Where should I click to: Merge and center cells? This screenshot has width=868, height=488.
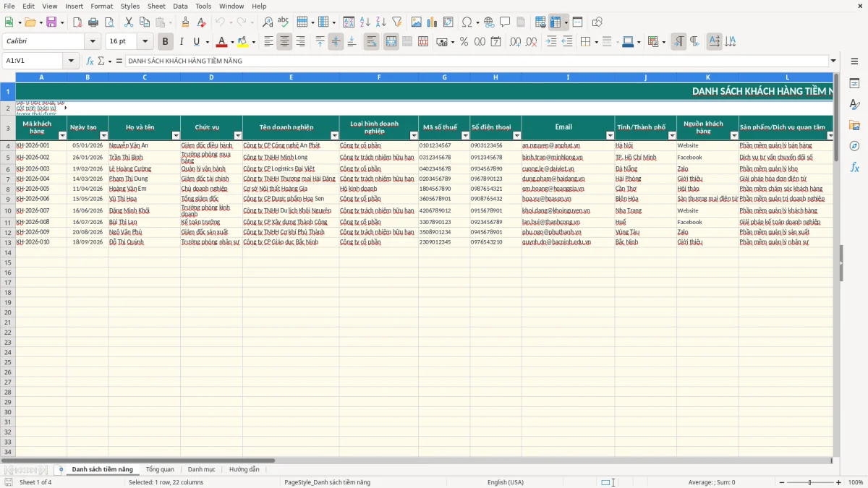[x=391, y=42]
